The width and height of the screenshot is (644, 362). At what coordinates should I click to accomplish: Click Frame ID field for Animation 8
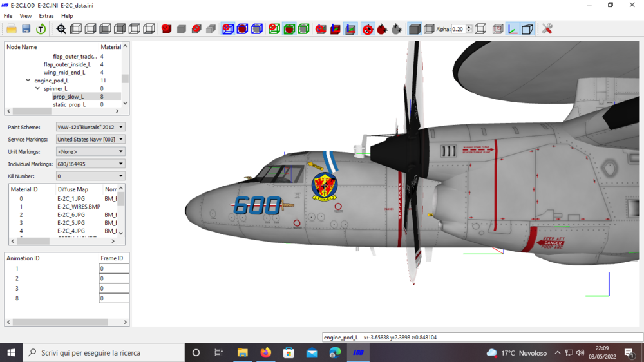coord(114,298)
